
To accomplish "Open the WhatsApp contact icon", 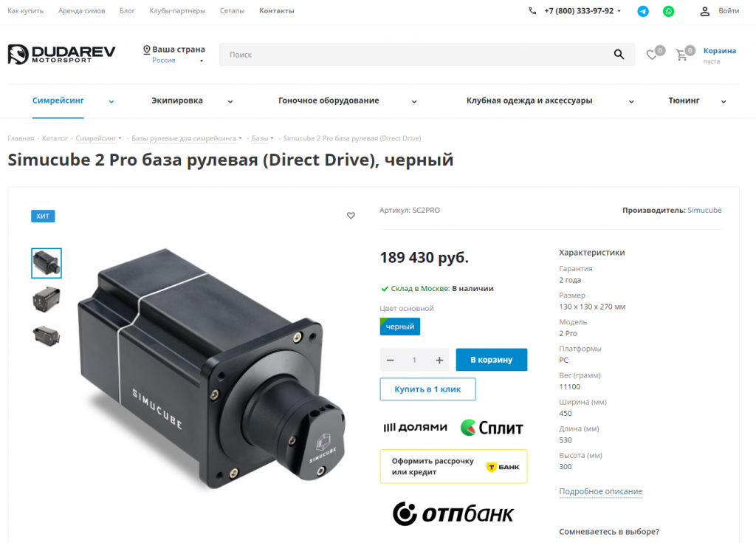I will (x=668, y=11).
